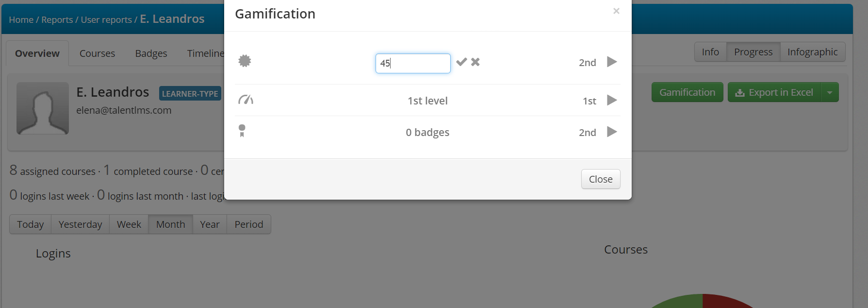Click the Gamification dialog title
The image size is (868, 308).
coord(275,14)
